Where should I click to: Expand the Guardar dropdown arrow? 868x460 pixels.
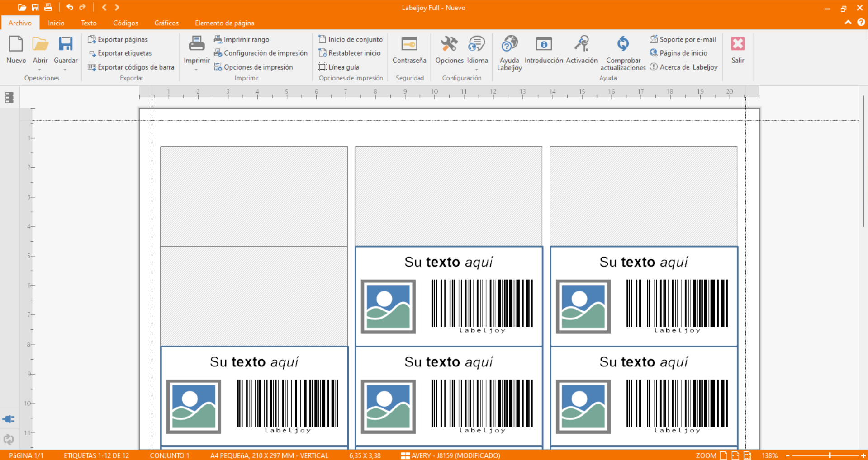pos(65,70)
